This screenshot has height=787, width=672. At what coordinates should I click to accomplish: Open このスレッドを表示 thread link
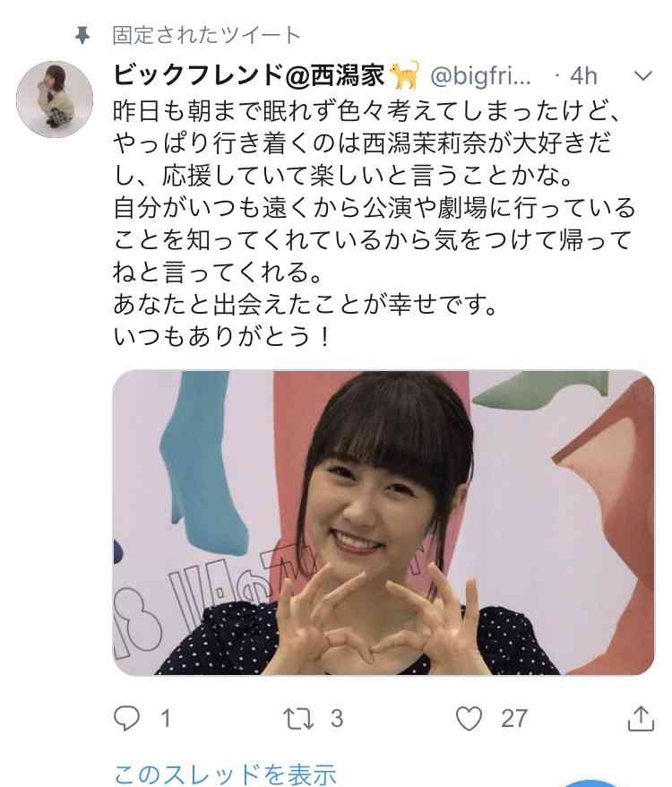click(x=225, y=774)
